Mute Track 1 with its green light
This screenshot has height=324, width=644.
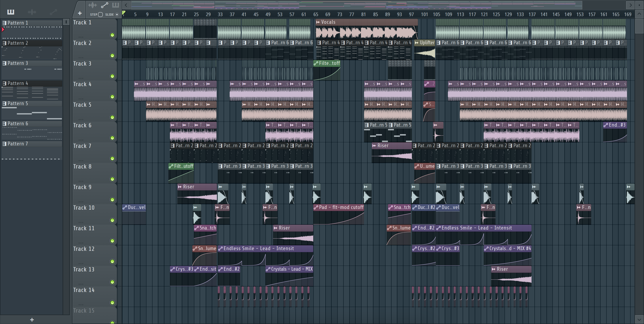pyautogui.click(x=112, y=35)
